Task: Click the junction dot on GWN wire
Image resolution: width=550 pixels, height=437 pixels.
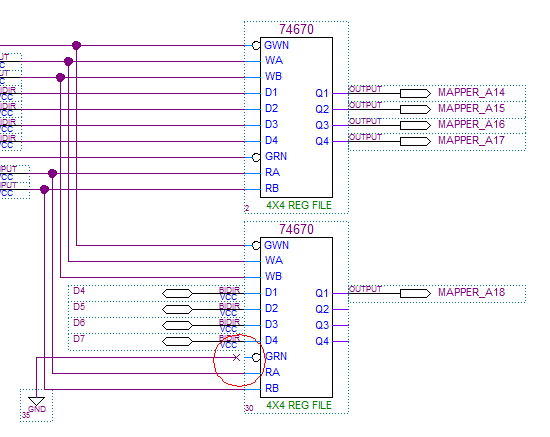Action: tap(76, 45)
